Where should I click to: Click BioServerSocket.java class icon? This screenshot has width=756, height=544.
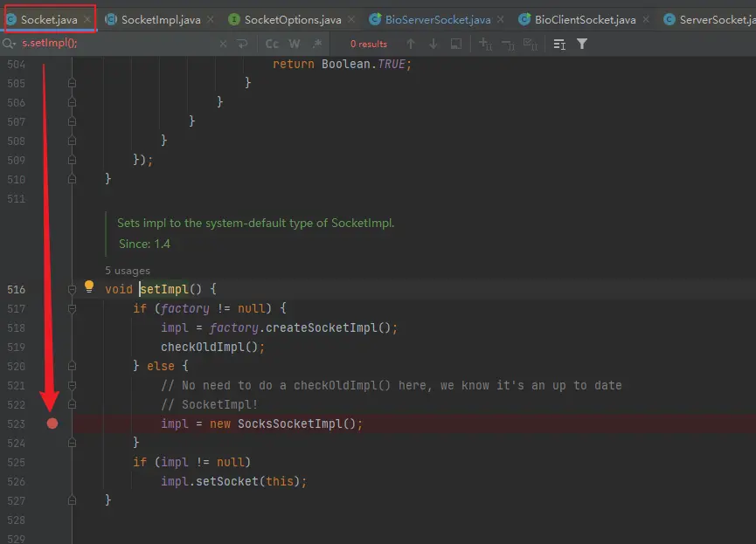point(375,19)
